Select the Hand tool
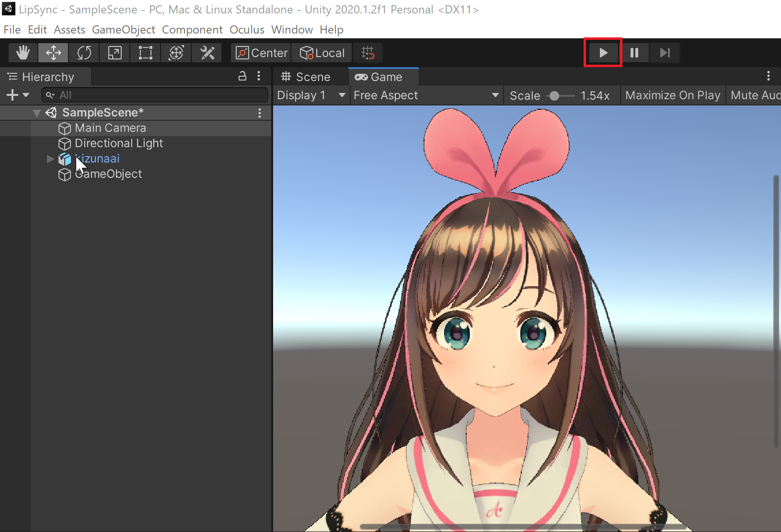This screenshot has height=532, width=781. coord(23,53)
